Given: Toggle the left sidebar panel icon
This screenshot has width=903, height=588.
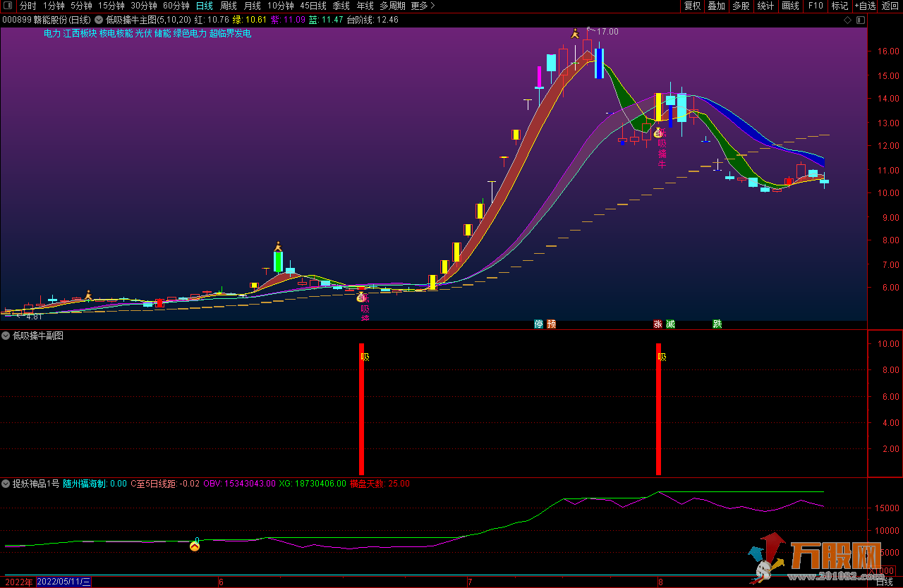Looking at the screenshot, I should pyautogui.click(x=7, y=6).
